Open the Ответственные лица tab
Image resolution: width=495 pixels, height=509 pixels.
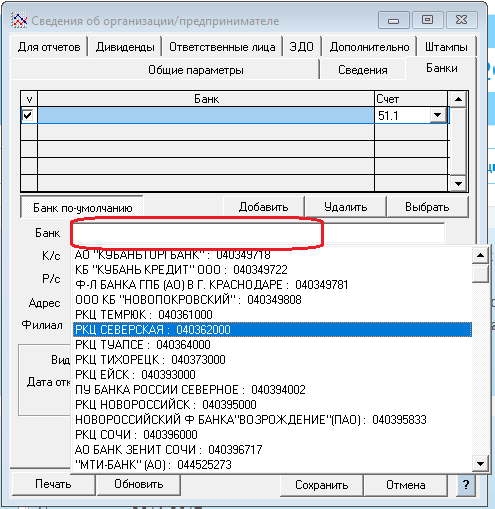coord(222,47)
